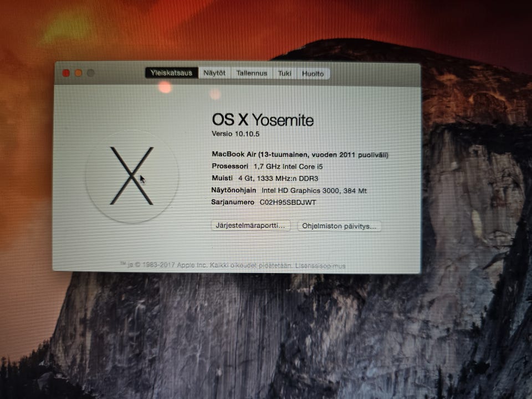Click memory value 4 Gt, 1333 MHz:n DDR3
532x399 pixels.
(x=278, y=178)
